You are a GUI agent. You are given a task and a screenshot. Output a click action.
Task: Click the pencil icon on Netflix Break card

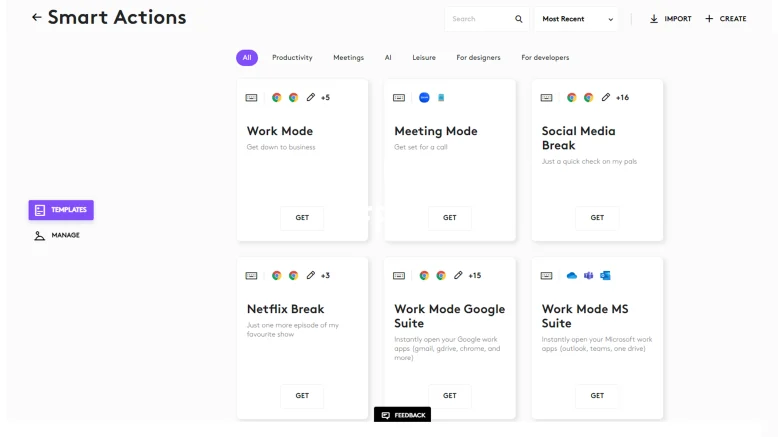(x=310, y=276)
